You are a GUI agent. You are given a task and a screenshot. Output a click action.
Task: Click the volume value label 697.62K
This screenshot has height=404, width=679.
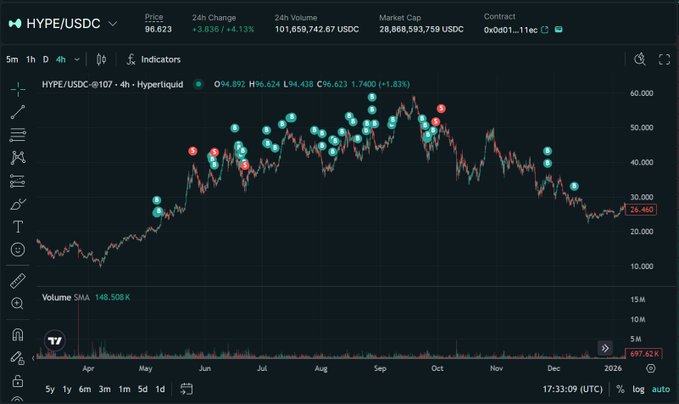pos(644,354)
